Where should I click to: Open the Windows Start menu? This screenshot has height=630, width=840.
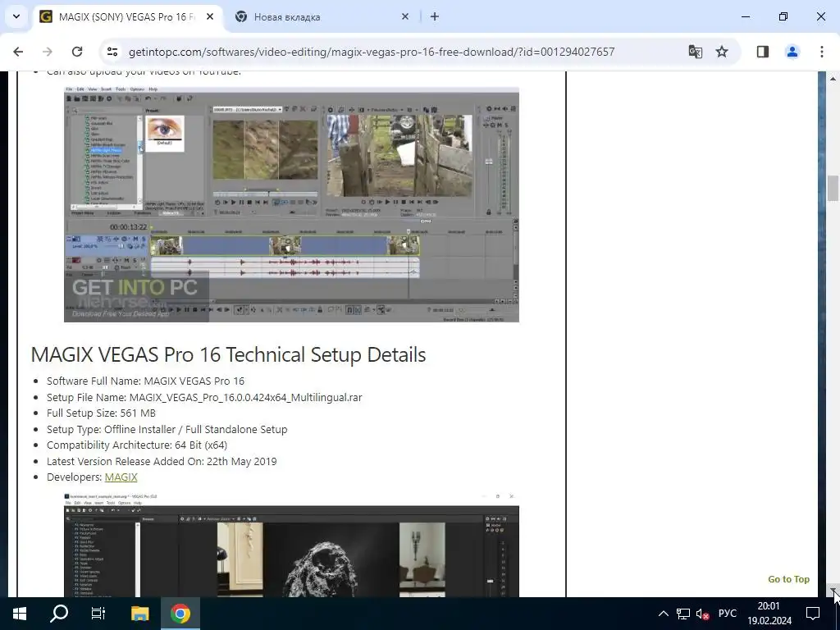20,614
